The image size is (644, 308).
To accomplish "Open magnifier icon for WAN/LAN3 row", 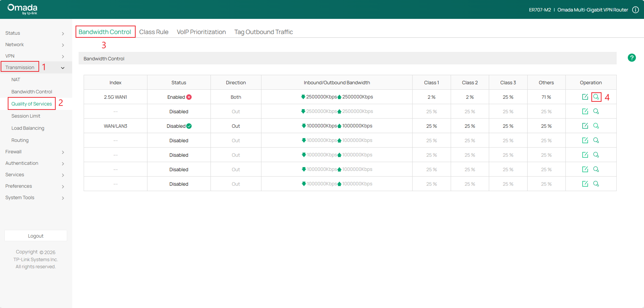I will pyautogui.click(x=596, y=126).
